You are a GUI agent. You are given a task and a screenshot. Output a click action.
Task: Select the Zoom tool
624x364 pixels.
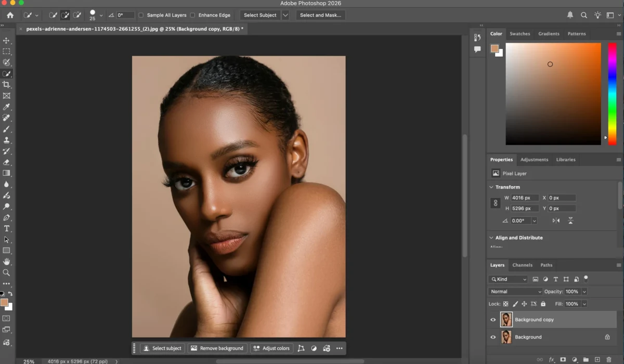tap(7, 272)
